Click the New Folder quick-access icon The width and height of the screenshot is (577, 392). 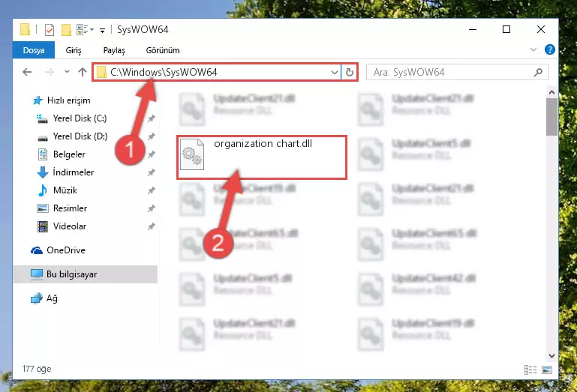(66, 30)
